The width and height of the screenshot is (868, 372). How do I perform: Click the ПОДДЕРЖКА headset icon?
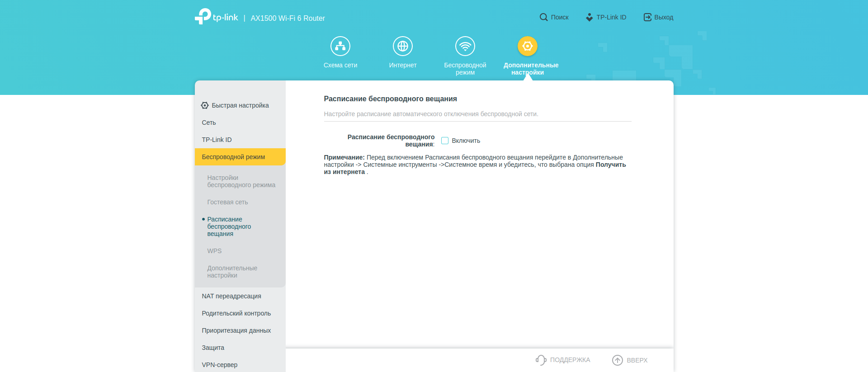point(541,360)
